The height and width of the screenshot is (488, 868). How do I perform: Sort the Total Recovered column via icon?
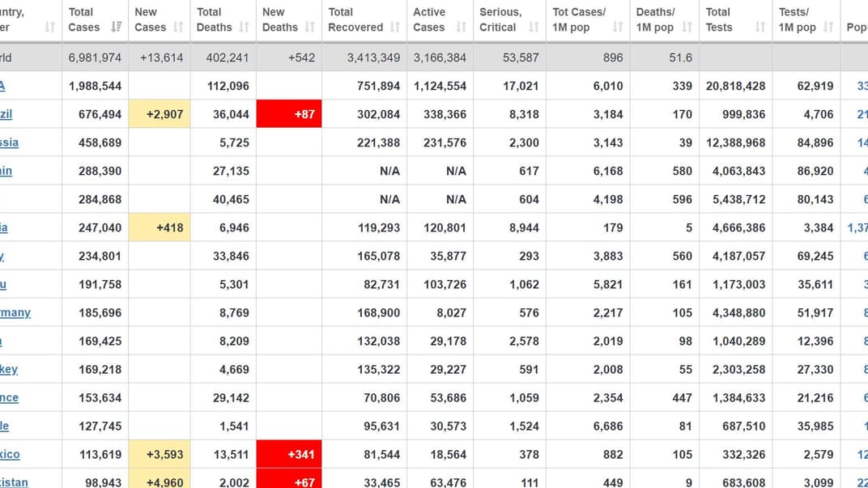(395, 28)
